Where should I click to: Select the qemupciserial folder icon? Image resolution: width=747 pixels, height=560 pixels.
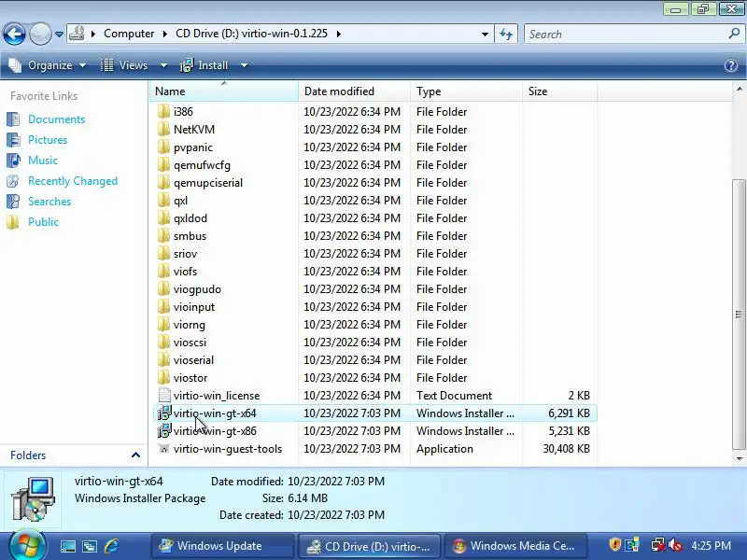163,182
